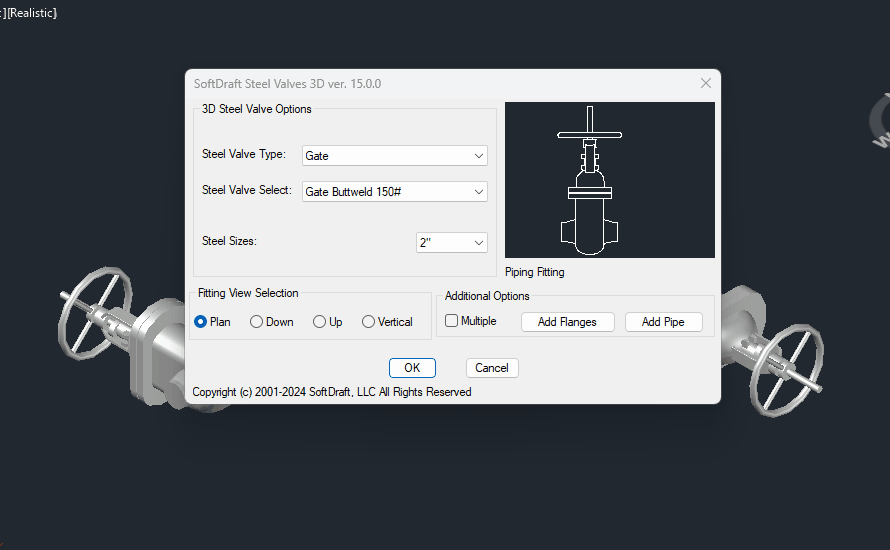Click the Steel Valve Select label
Viewport: 890px width, 550px height.
click(247, 190)
